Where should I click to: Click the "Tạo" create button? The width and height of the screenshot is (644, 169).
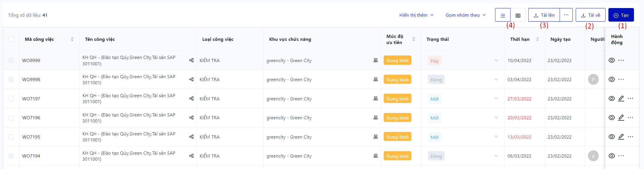click(x=621, y=15)
